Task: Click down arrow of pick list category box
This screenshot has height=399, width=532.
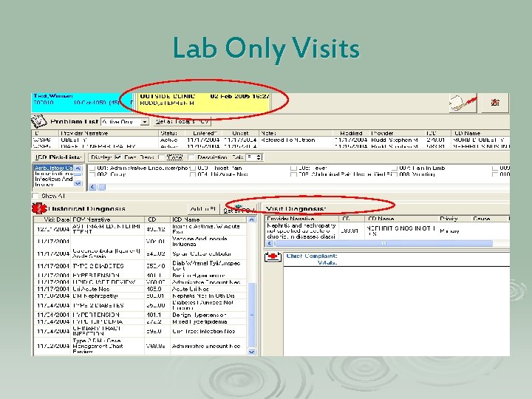Action: click(78, 183)
